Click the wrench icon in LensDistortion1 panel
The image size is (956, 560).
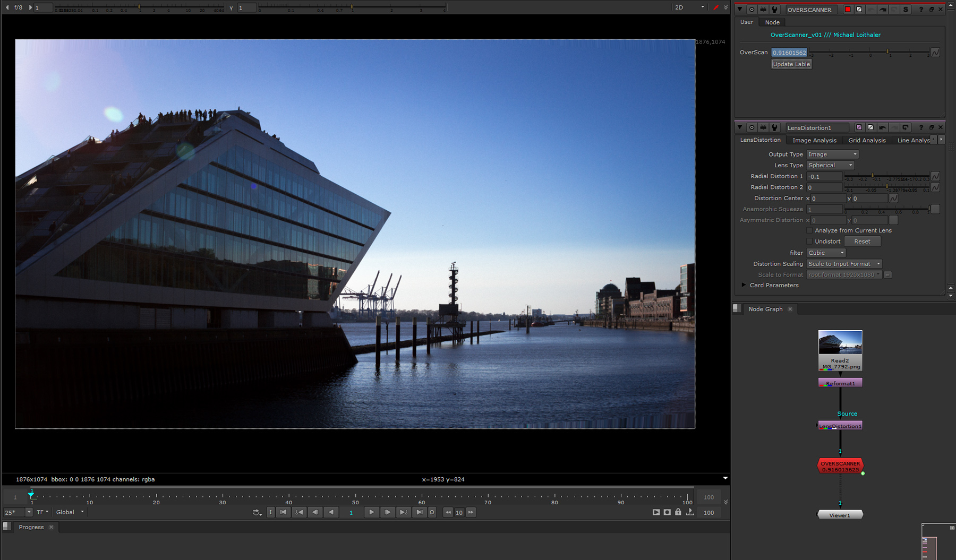tap(774, 127)
